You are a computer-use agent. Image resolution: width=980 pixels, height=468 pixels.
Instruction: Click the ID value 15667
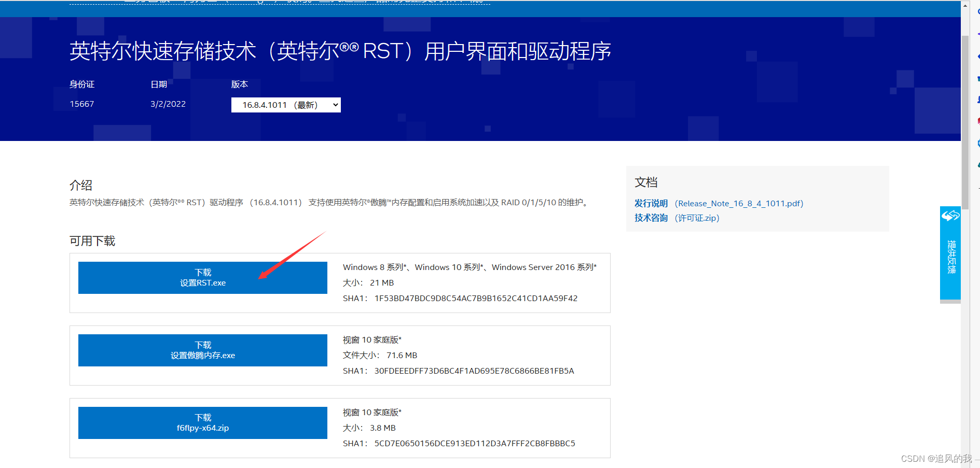click(82, 104)
